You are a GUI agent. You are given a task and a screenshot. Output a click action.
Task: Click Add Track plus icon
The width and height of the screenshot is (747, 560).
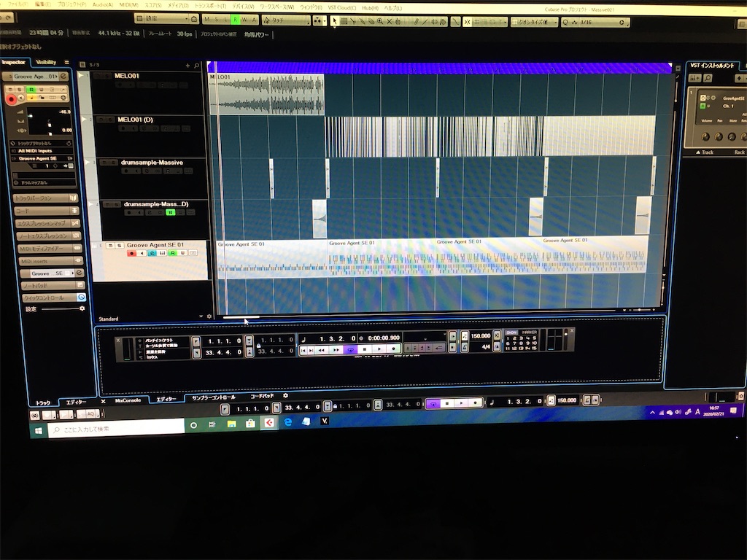coord(187,66)
